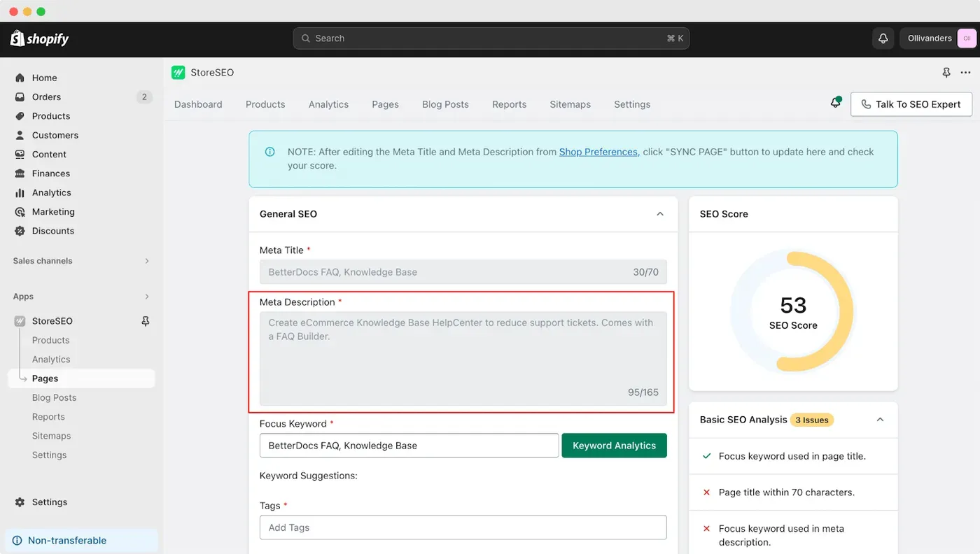Click the Shopify logo
Image resolution: width=980 pixels, height=554 pixels.
[40, 38]
